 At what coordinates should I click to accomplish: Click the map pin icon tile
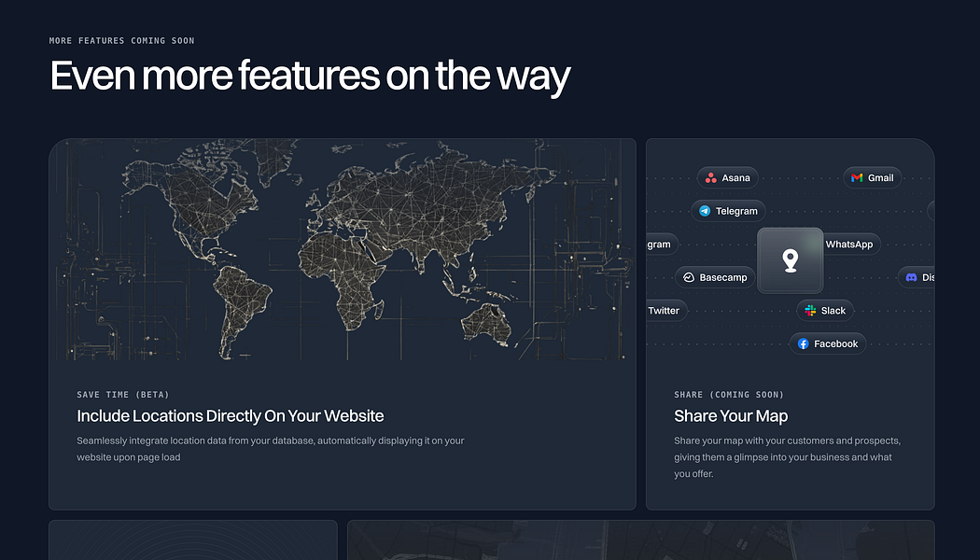(790, 260)
